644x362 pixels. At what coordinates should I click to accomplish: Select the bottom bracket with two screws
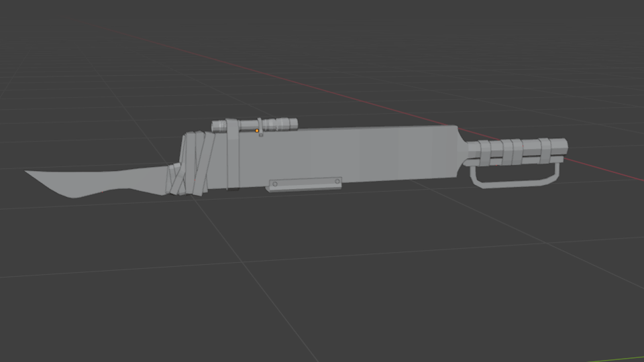click(x=304, y=185)
